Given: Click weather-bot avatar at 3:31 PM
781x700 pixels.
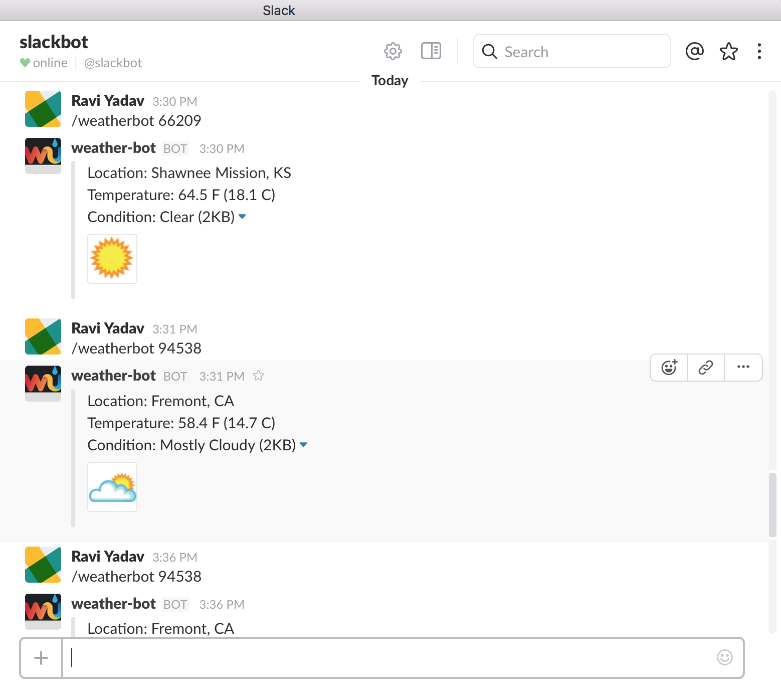Looking at the screenshot, I should tap(43, 384).
